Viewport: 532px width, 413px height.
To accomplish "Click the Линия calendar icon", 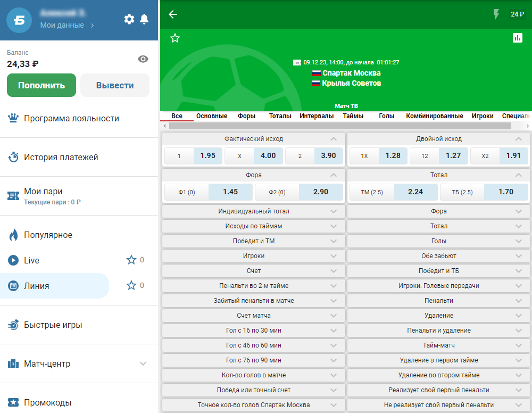I will click(x=13, y=286).
